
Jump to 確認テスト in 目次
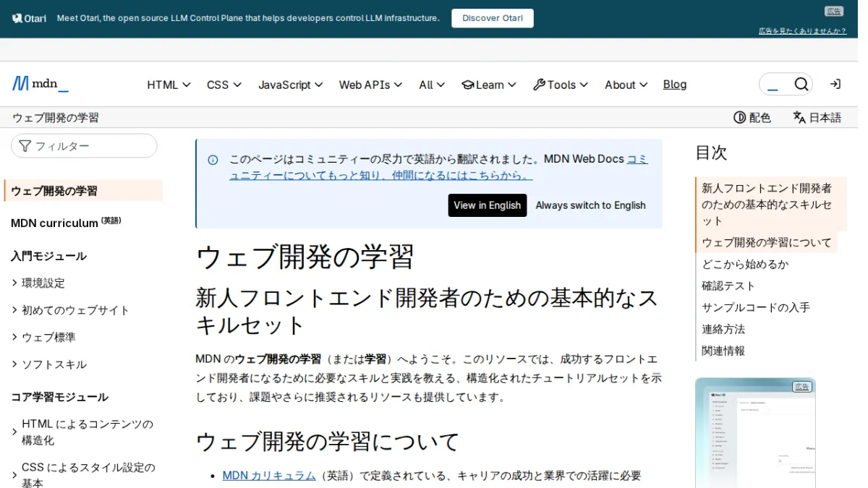click(x=728, y=286)
